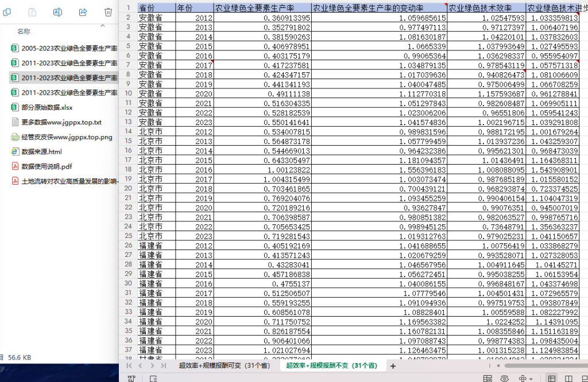Click the Rename icon in Explorer toolbar
This screenshot has width=588, height=382.
tap(57, 13)
